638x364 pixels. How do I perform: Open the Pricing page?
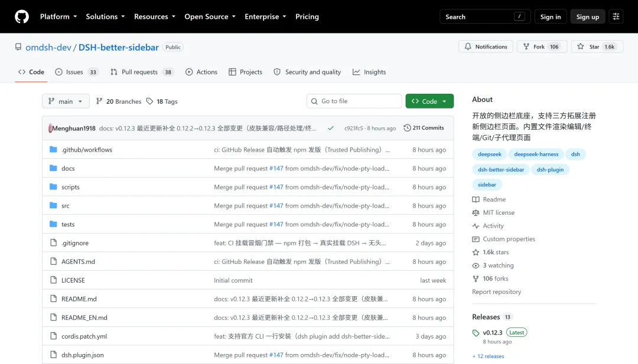pyautogui.click(x=307, y=17)
